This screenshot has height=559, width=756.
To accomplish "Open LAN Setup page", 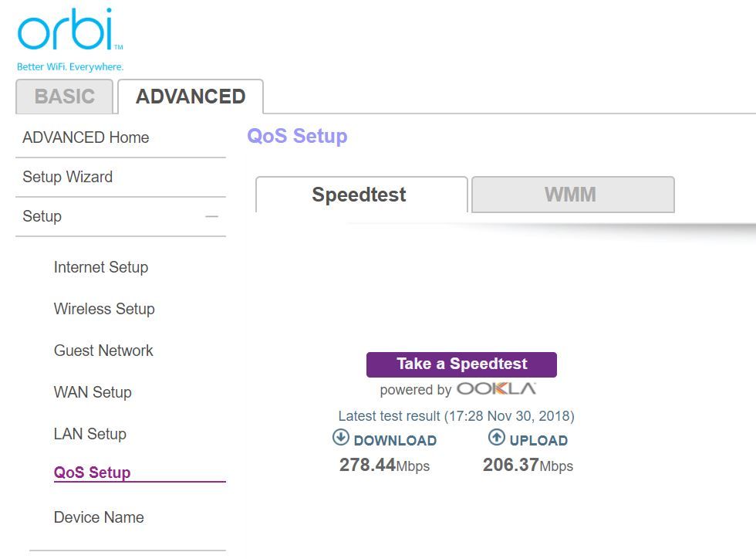I will point(90,434).
